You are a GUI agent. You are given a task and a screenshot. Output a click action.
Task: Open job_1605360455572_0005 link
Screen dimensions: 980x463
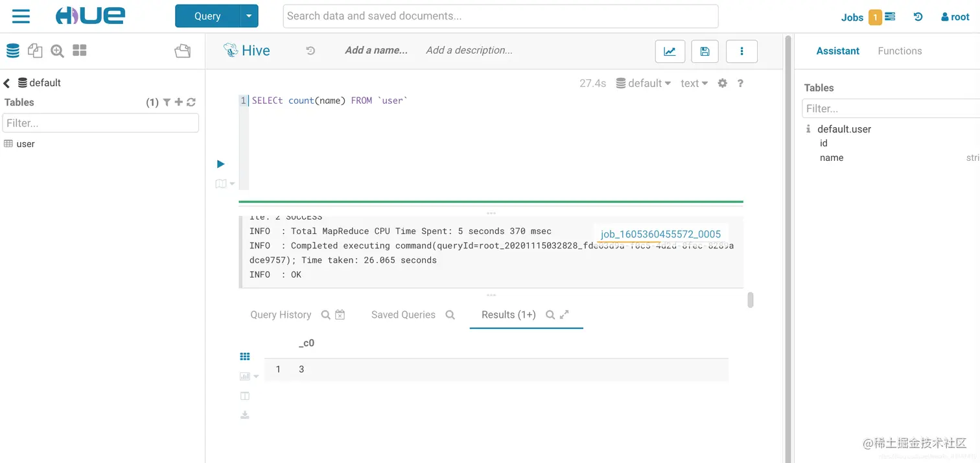pos(660,234)
